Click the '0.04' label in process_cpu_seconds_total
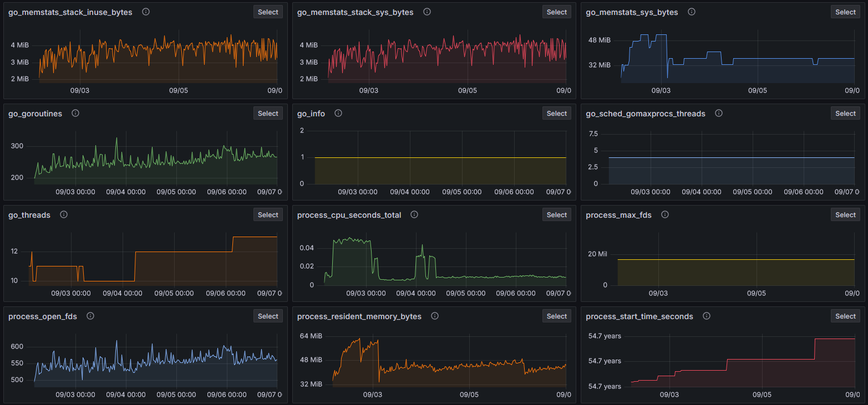 (307, 248)
